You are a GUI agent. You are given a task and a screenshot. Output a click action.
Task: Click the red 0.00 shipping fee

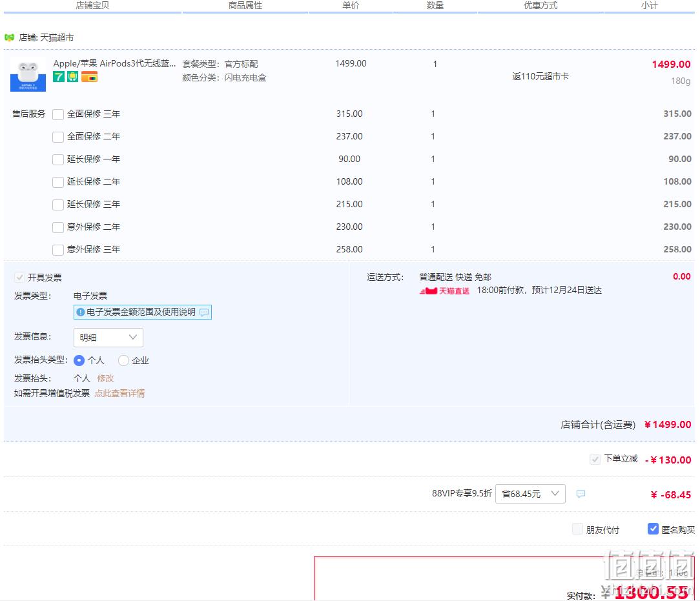[682, 276]
